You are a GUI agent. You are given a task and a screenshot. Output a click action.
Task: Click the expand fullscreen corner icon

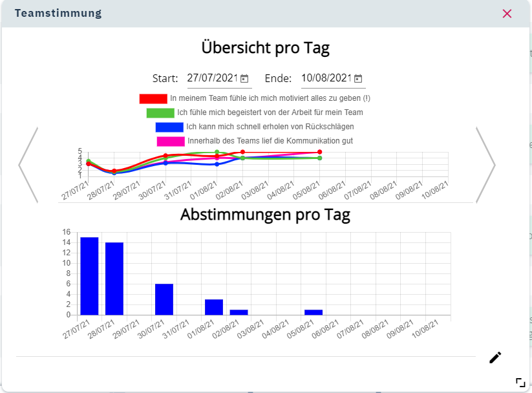pyautogui.click(x=520, y=383)
